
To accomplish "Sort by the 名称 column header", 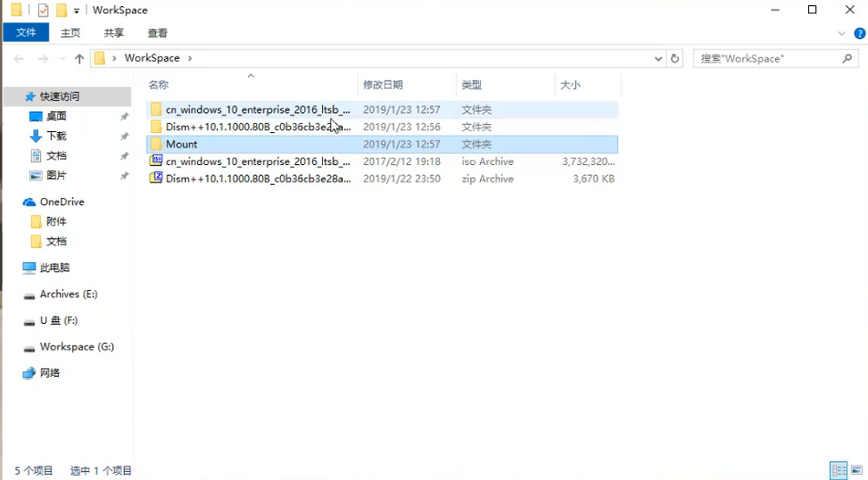I will tap(158, 85).
